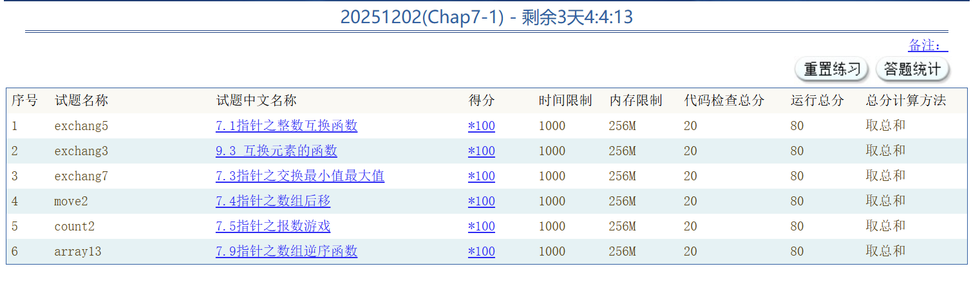The image size is (980, 282).
Task: Open 答题统计 statistics button
Action: pyautogui.click(x=912, y=70)
